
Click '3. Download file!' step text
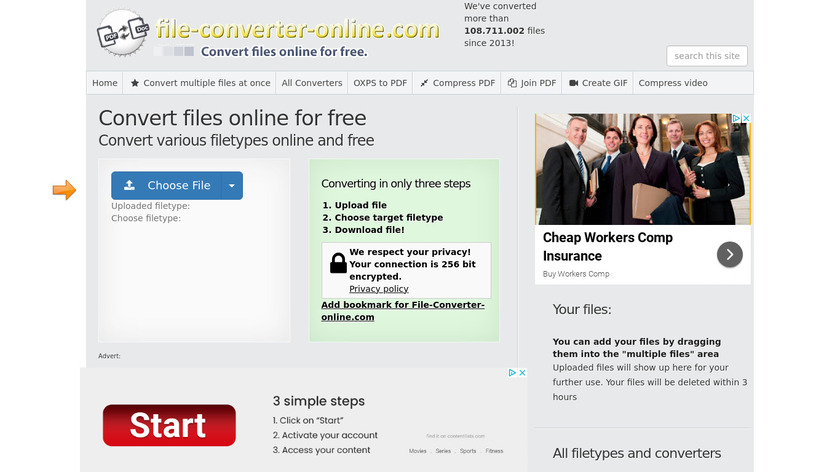tap(363, 230)
